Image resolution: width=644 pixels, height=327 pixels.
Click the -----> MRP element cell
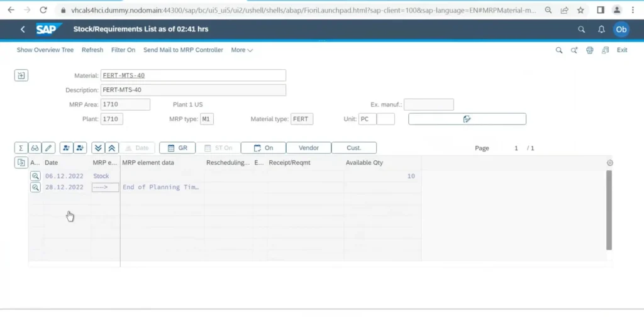[x=106, y=187]
